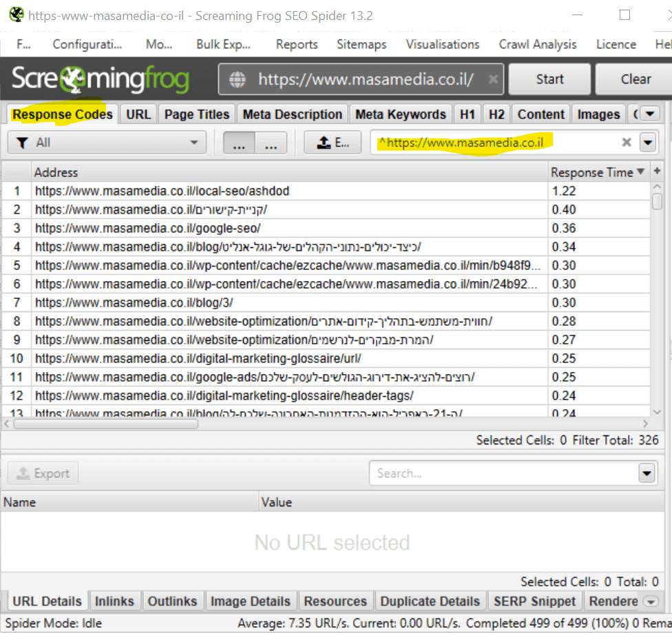
Task: Open the Visualisations menu
Action: click(x=443, y=44)
